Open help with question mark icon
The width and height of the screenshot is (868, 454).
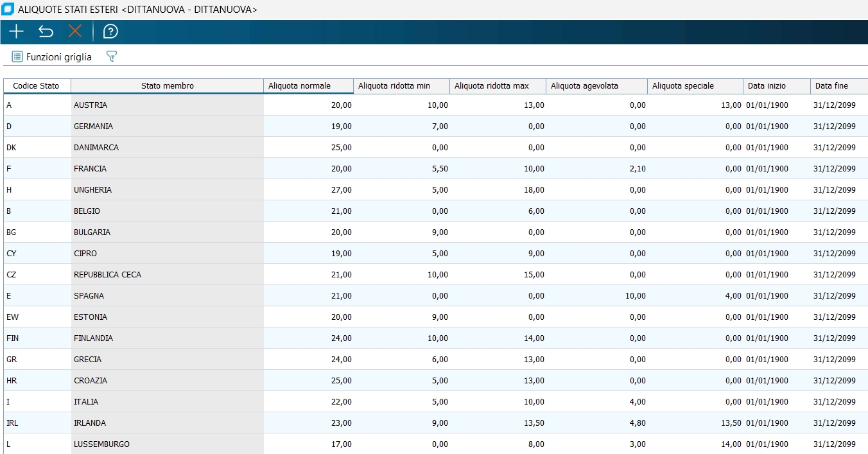click(x=110, y=31)
